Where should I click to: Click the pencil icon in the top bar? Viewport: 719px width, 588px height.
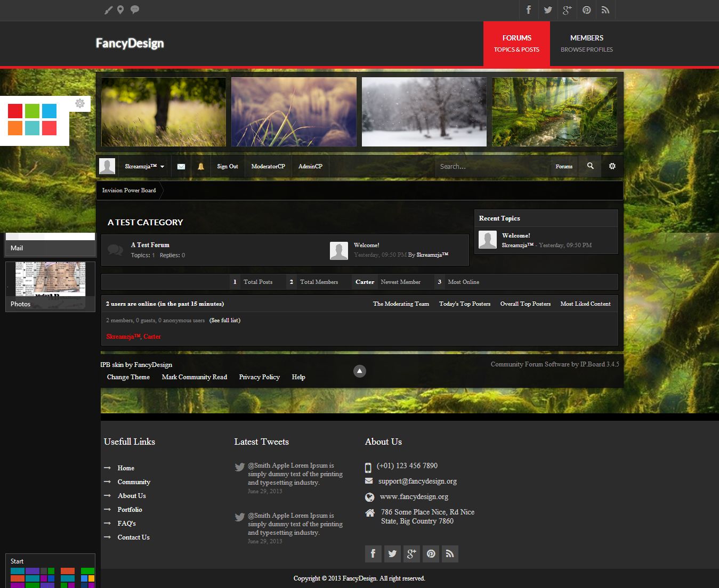108,10
